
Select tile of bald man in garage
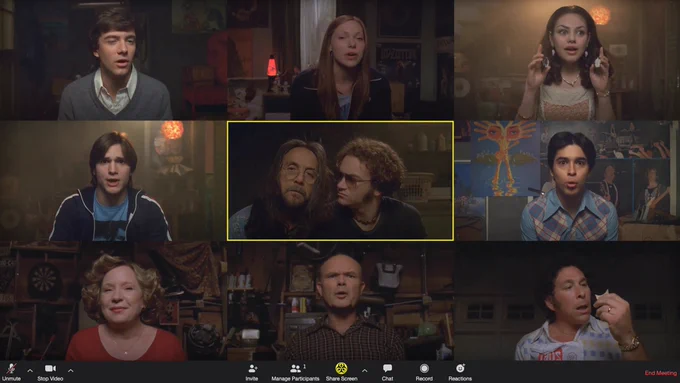point(340,301)
